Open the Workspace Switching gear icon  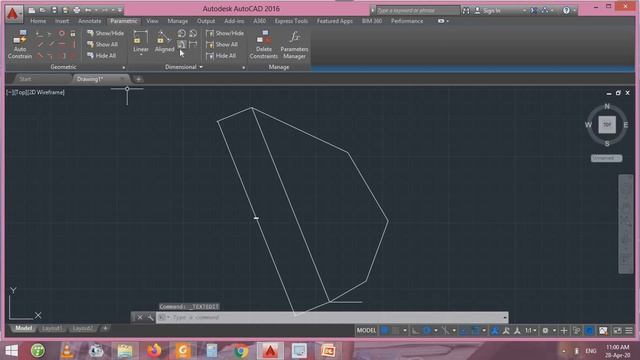pos(545,330)
